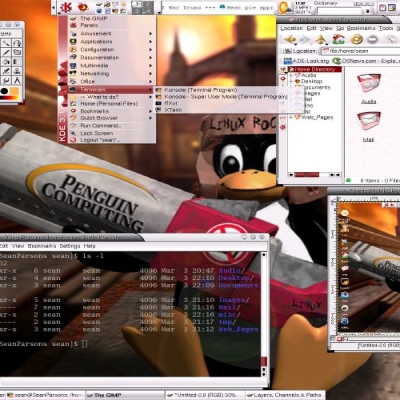Click the Applications menu icon
Screen dimensions: 400x400
tap(73, 42)
